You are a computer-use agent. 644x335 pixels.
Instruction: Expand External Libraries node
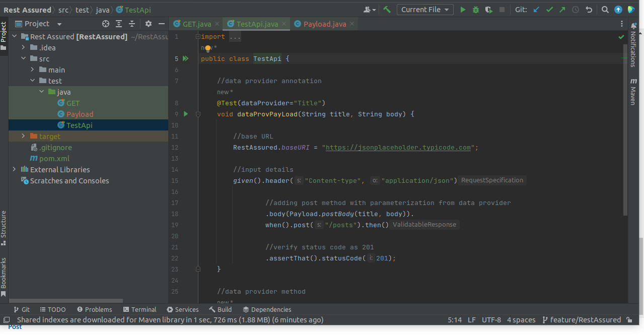tap(14, 169)
